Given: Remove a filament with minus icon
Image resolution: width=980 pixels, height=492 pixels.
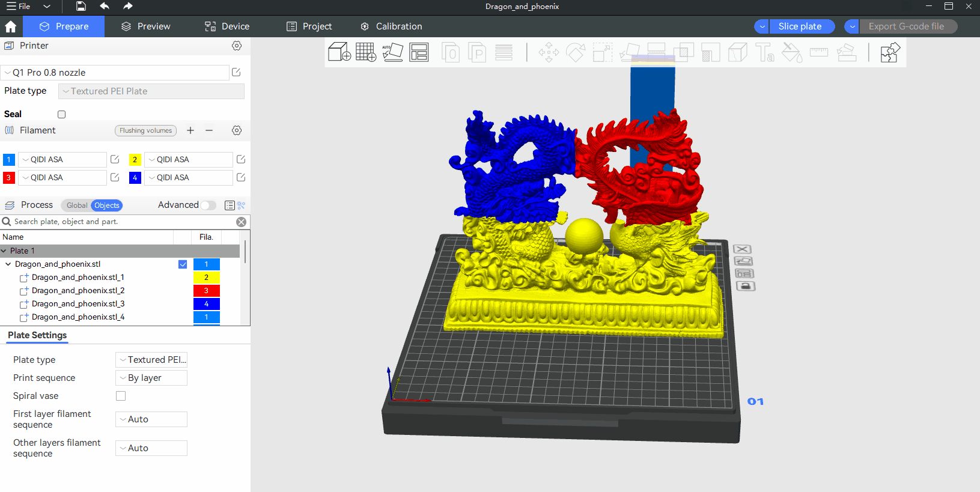Looking at the screenshot, I should point(209,130).
